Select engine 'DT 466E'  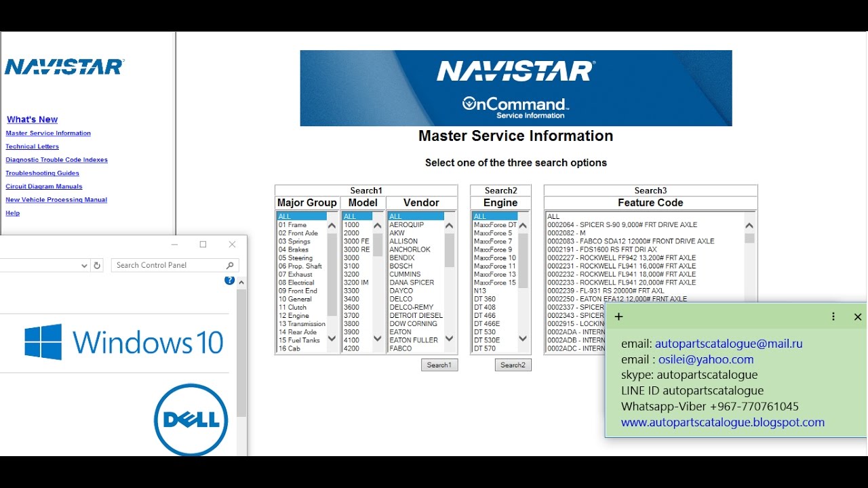click(495, 324)
